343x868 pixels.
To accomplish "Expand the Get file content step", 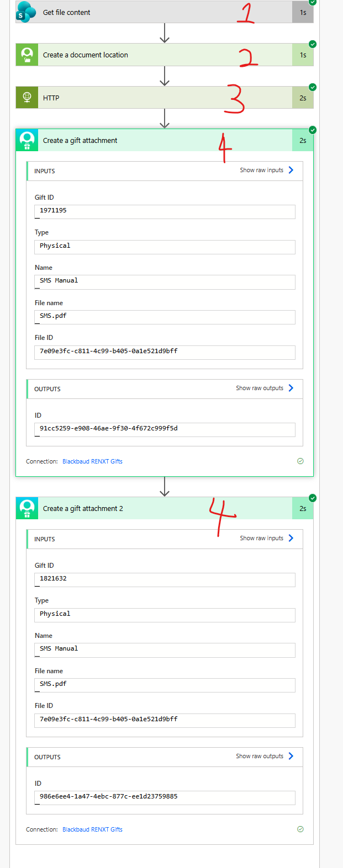I will click(x=165, y=12).
